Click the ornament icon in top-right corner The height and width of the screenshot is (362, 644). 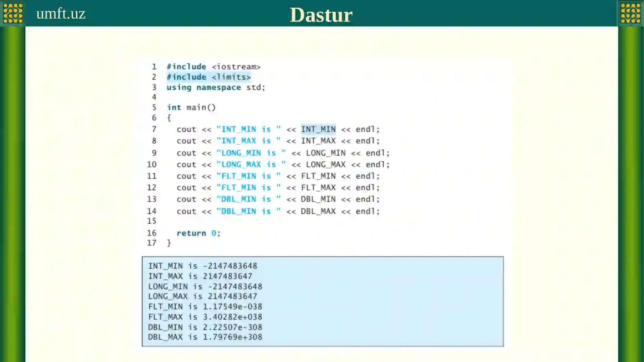point(630,13)
